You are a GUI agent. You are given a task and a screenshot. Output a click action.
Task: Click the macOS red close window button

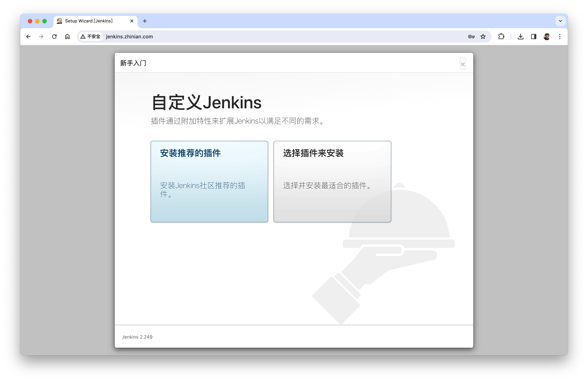click(30, 21)
